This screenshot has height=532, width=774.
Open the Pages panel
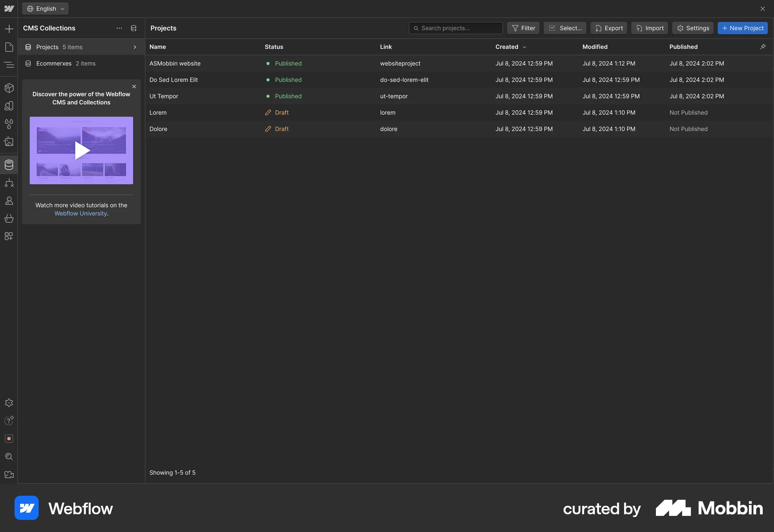point(9,47)
